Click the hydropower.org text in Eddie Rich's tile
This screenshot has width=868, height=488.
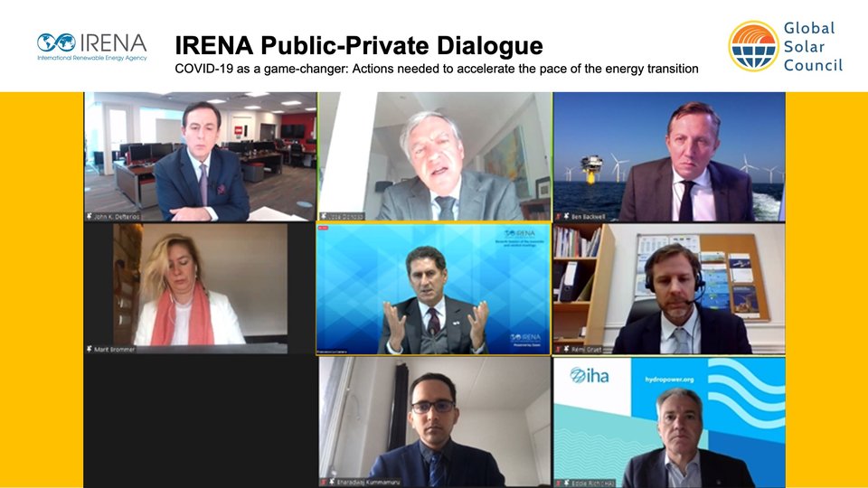669,380
